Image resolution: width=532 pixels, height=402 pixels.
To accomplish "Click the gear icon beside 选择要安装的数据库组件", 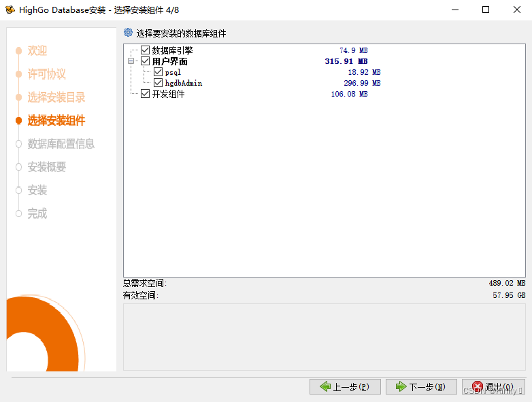I will (129, 33).
